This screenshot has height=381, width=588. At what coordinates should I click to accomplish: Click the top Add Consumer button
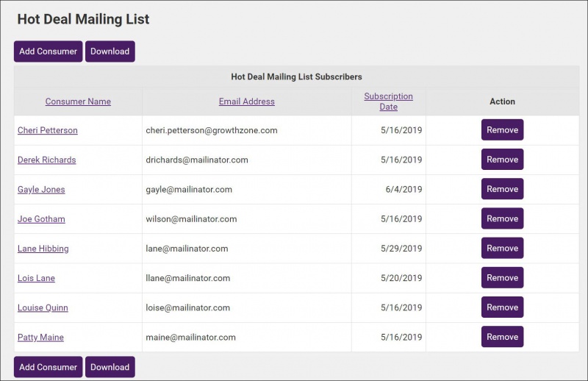[x=48, y=51]
